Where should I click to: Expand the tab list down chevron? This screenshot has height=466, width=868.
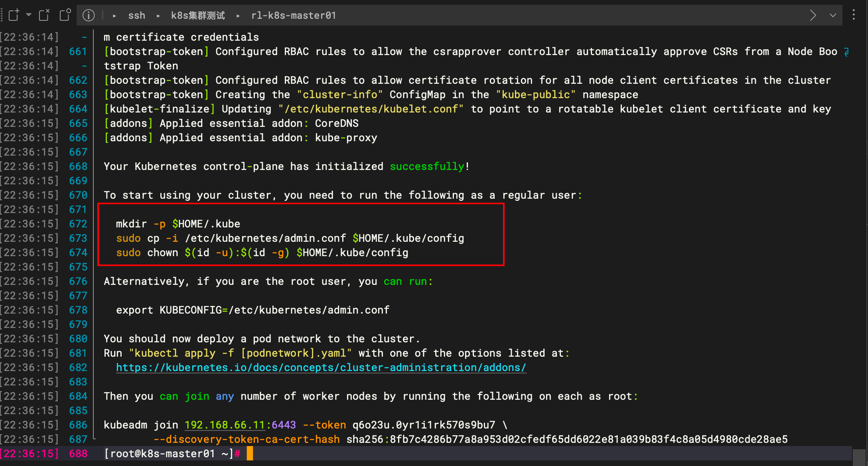point(833,15)
